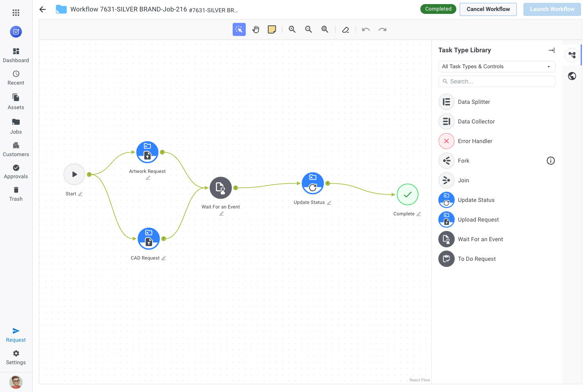Click the Cancel Workflow button

[x=488, y=9]
